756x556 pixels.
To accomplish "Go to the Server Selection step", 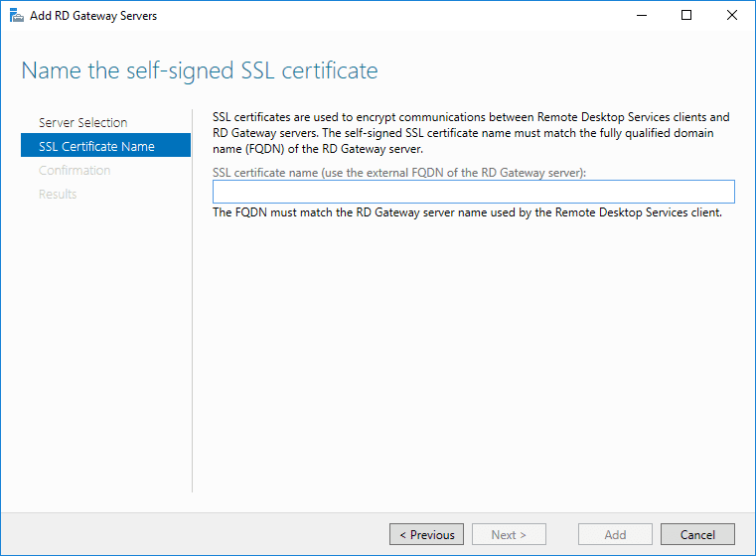I will [x=83, y=122].
